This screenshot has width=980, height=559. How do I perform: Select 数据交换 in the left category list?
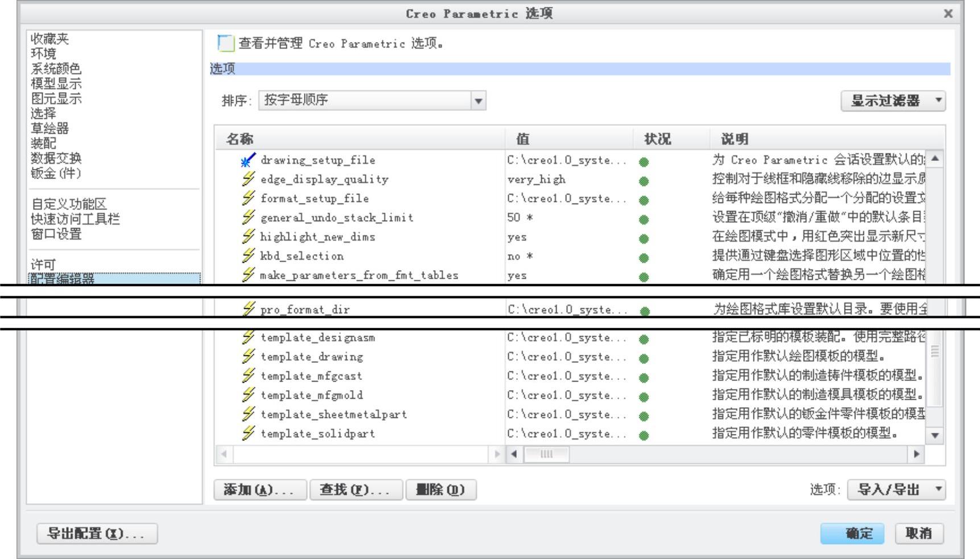tap(56, 158)
